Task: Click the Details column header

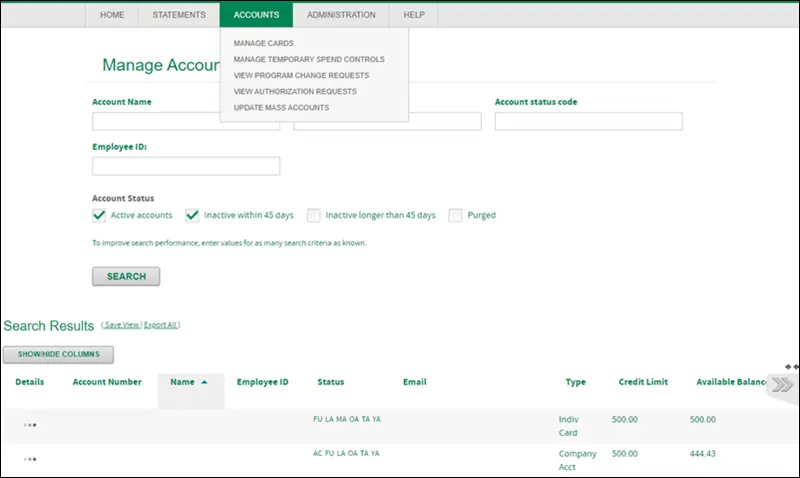Action: pyautogui.click(x=30, y=382)
